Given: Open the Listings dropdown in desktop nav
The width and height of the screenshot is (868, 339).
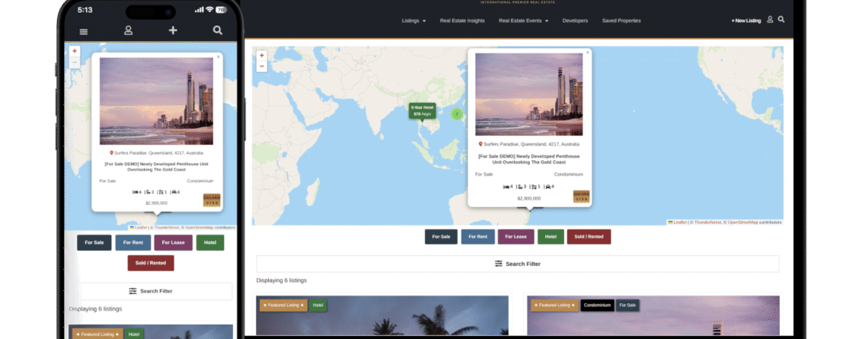Looking at the screenshot, I should [413, 21].
